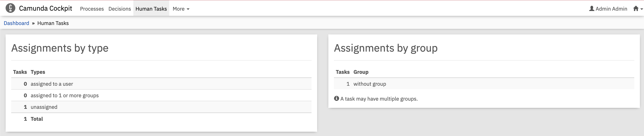Click the Assignments by group heading
The image size is (644, 136).
click(x=386, y=48)
